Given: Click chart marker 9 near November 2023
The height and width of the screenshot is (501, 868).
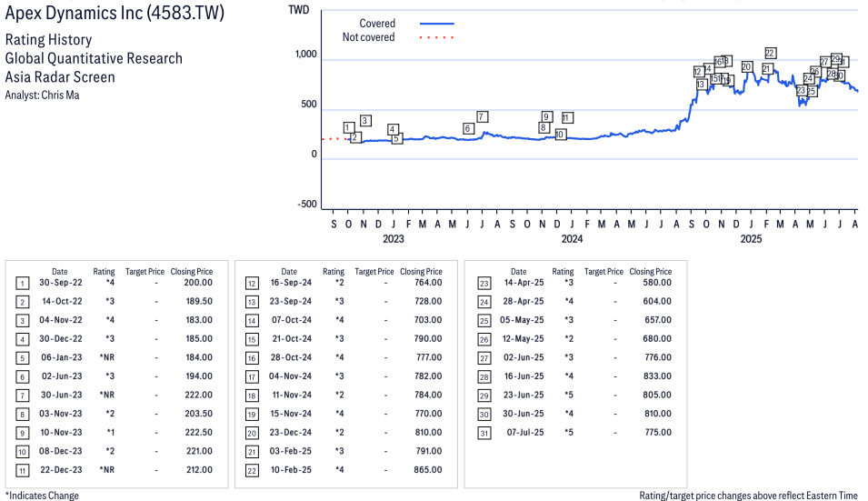Looking at the screenshot, I should click(x=546, y=116).
